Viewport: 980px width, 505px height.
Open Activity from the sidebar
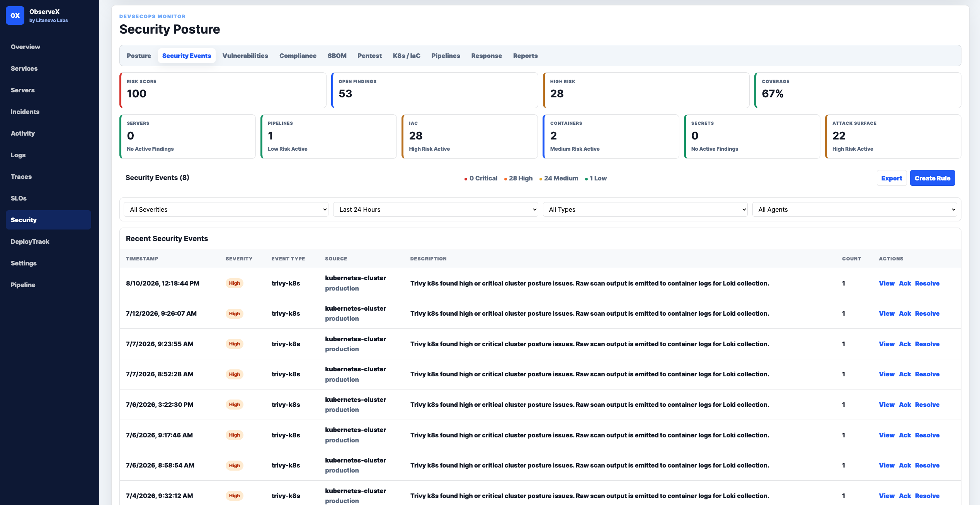48,133
